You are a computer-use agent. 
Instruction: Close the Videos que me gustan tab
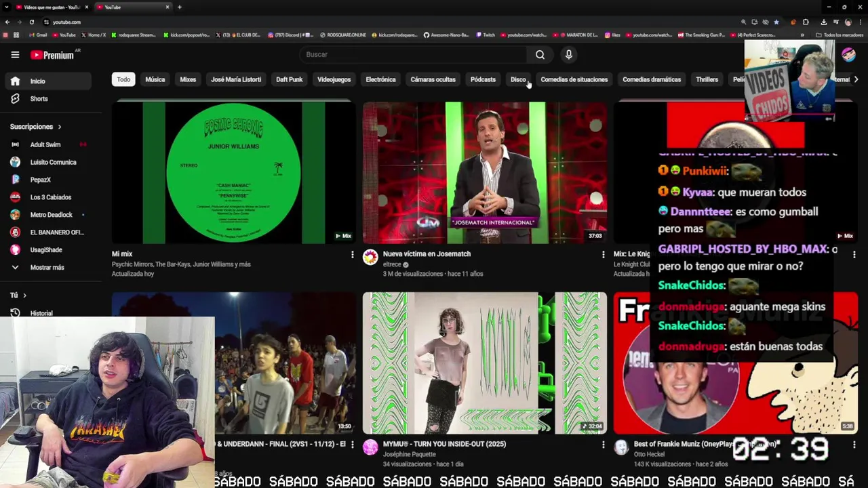point(86,7)
